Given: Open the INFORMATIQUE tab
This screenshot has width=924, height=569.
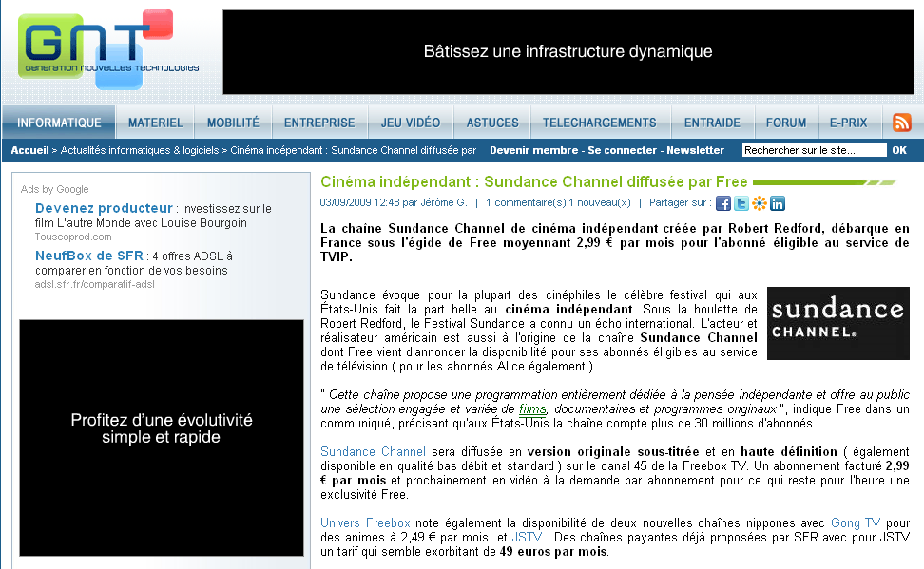Looking at the screenshot, I should pyautogui.click(x=59, y=123).
